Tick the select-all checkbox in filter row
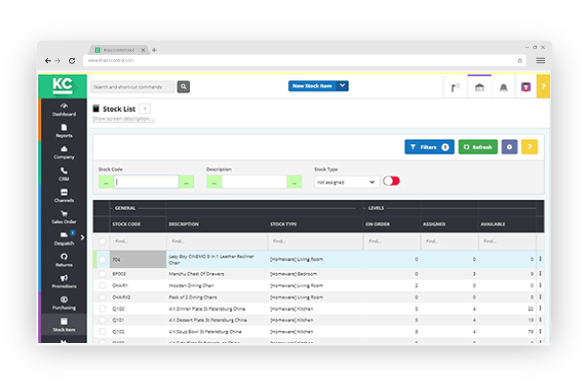 pyautogui.click(x=102, y=241)
